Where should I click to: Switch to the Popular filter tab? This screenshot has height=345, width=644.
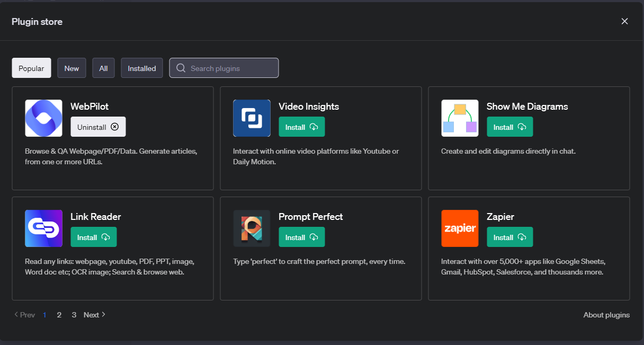coord(31,68)
